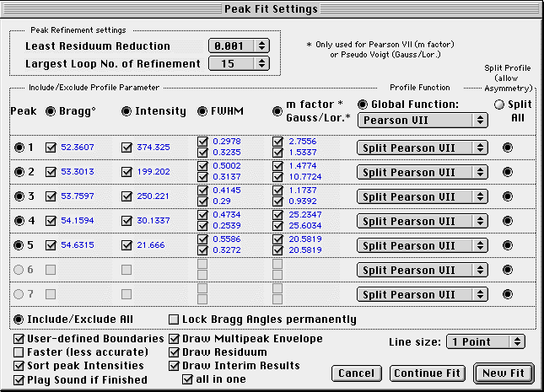
Task: Select FWHM column radio button
Action: point(202,111)
